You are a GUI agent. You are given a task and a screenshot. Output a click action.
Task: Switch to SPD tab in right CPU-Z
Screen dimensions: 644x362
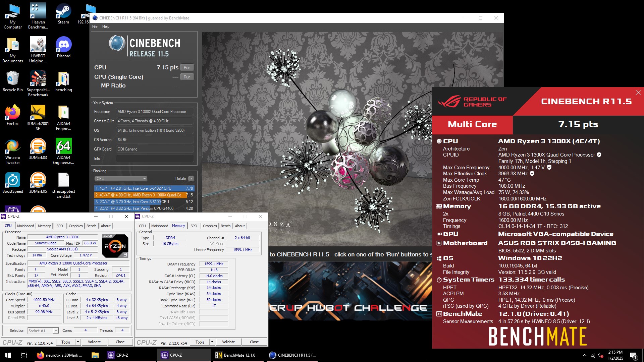click(194, 226)
